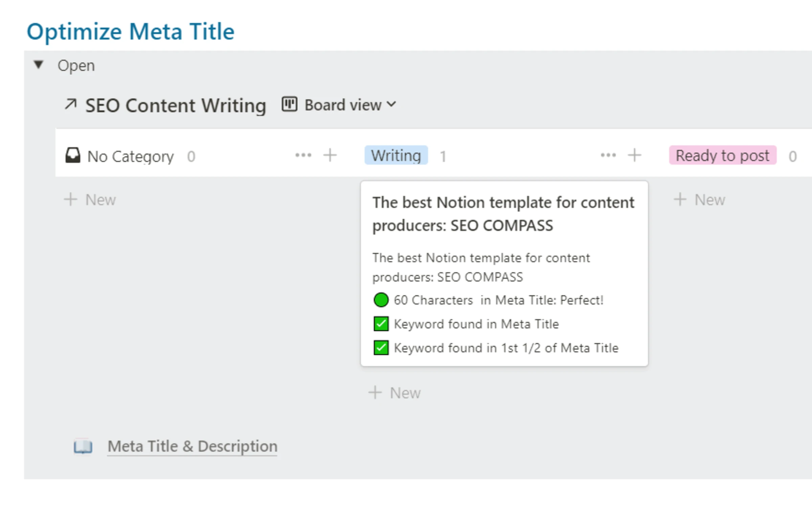Open the Writing column options menu

coord(608,155)
